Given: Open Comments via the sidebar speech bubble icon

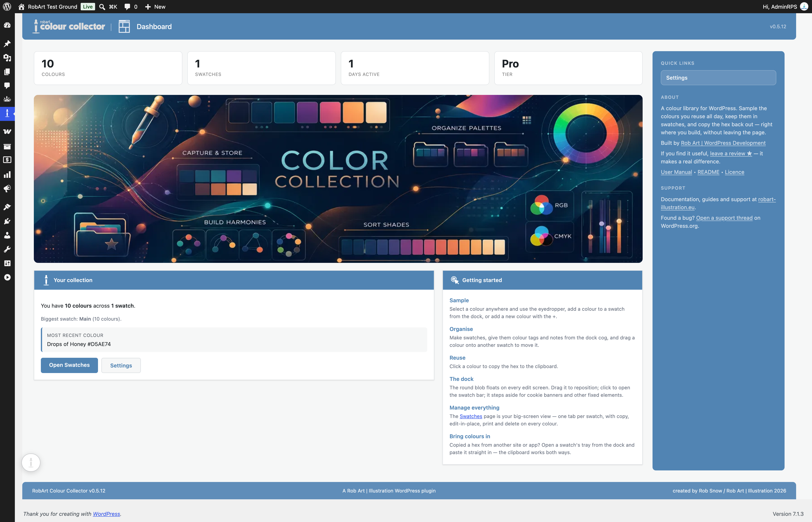Looking at the screenshot, I should (x=7, y=85).
